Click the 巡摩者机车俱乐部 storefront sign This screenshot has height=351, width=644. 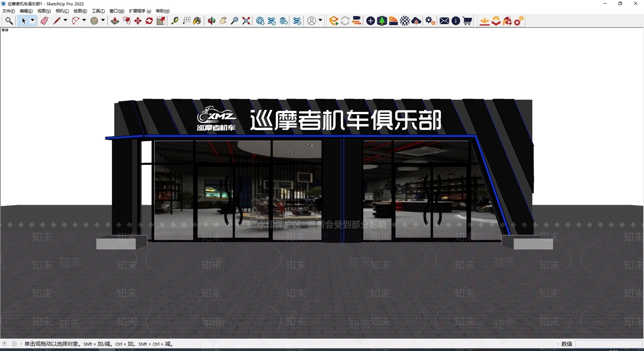tap(346, 120)
